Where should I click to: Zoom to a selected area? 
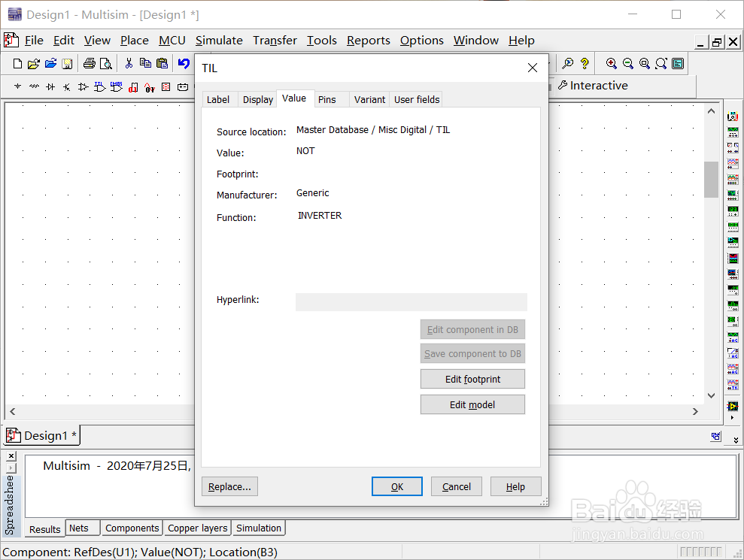pos(645,64)
